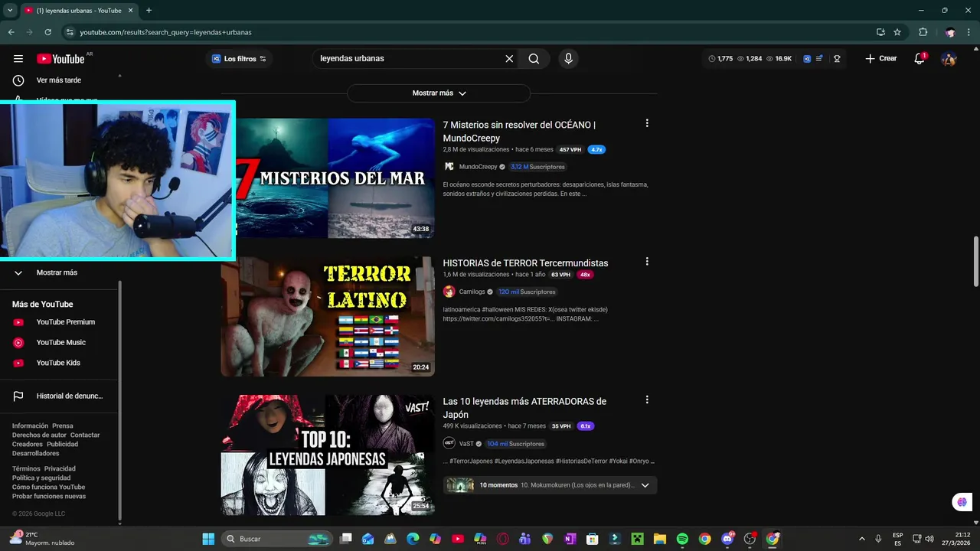Click the taskbar Buscar search box

278,539
